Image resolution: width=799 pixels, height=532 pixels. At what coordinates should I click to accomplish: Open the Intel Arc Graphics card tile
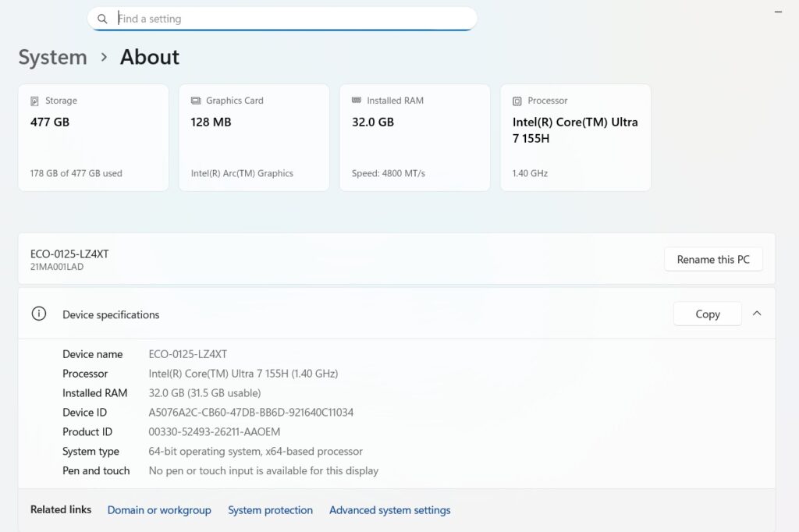coord(254,137)
